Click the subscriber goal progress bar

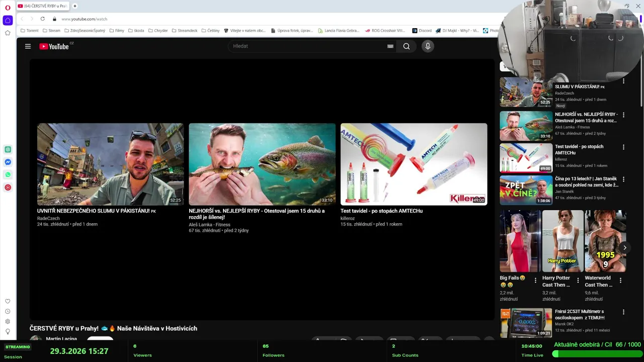(597, 354)
